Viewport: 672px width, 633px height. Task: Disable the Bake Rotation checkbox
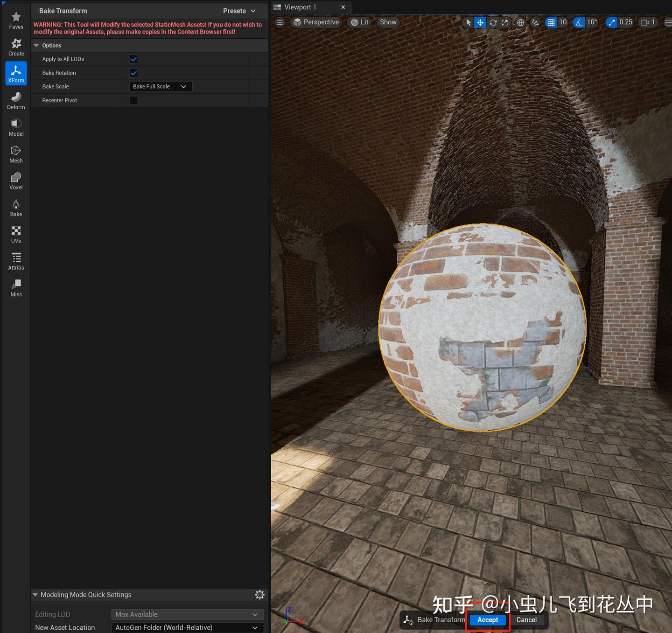pyautogui.click(x=133, y=73)
